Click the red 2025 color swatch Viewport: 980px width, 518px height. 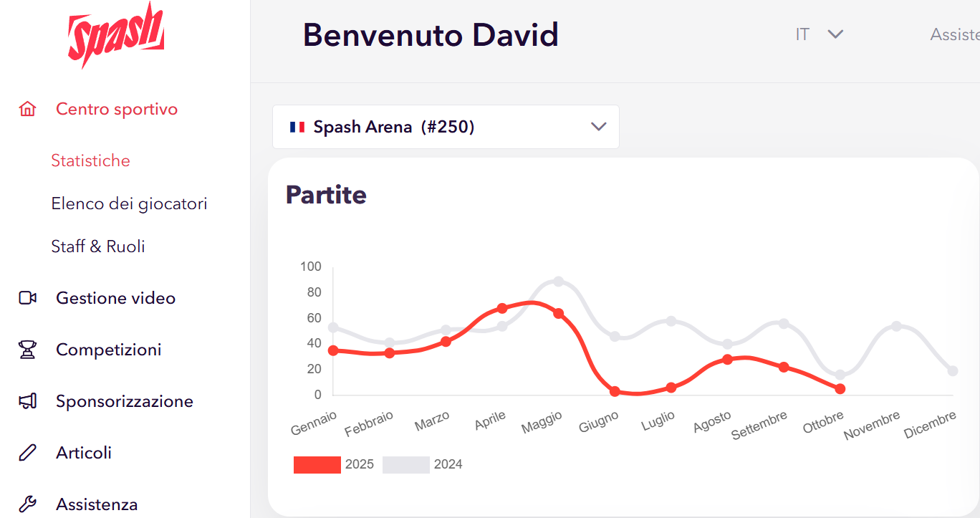pyautogui.click(x=317, y=464)
